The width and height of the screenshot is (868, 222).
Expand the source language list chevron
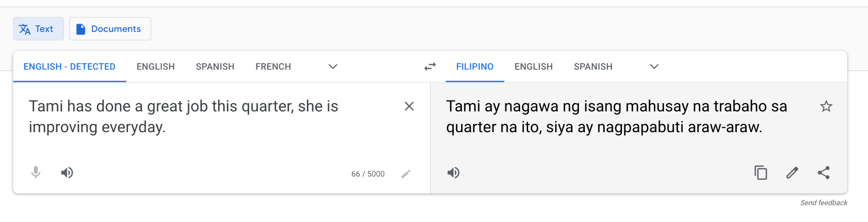(333, 67)
